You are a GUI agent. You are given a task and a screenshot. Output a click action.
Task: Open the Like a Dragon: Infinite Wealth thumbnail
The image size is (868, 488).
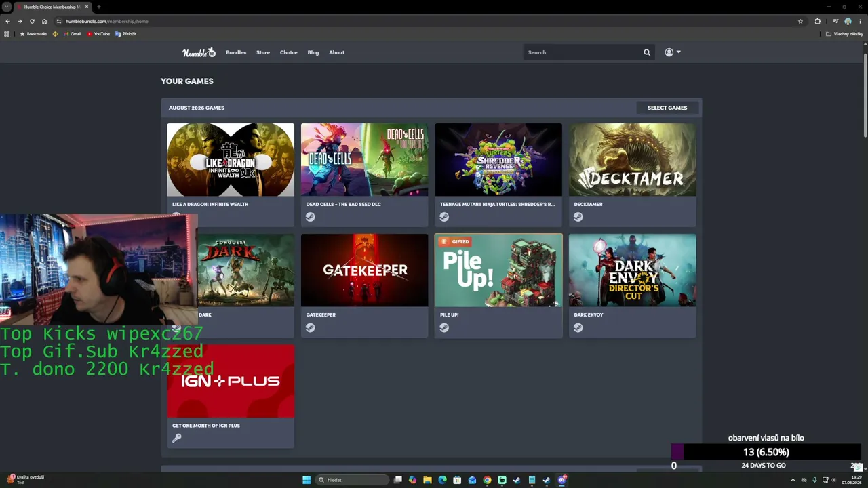point(231,160)
